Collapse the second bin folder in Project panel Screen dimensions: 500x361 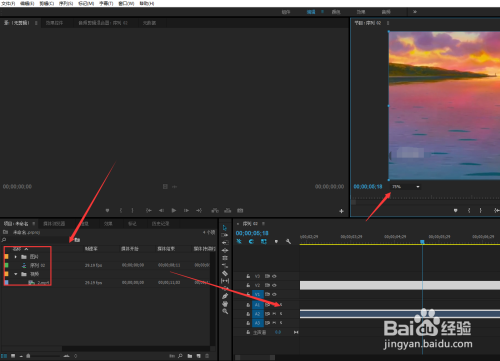pyautogui.click(x=16, y=274)
